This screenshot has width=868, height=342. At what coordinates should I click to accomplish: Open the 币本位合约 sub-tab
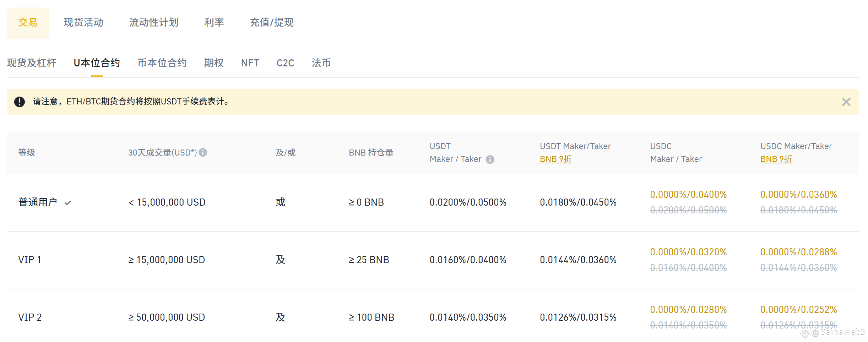tap(162, 63)
